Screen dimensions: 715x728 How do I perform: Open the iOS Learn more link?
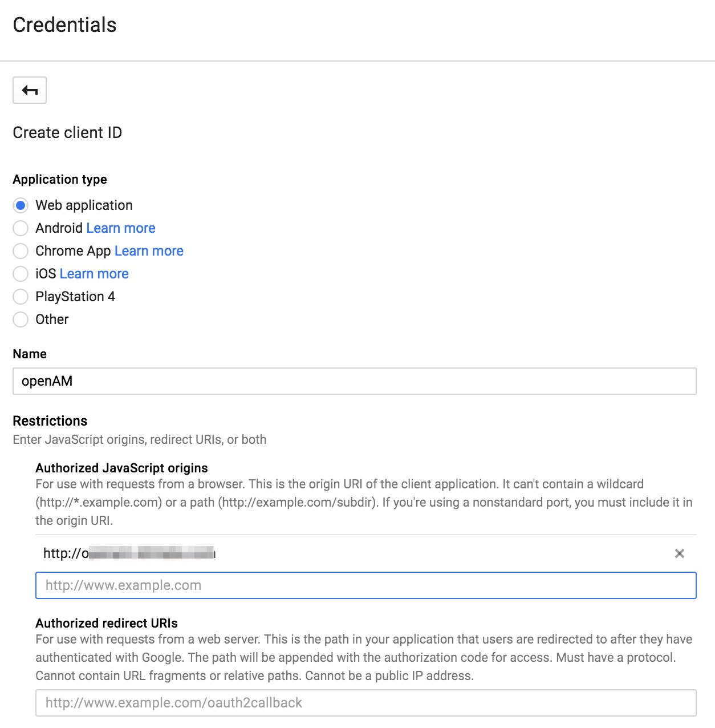coord(94,273)
